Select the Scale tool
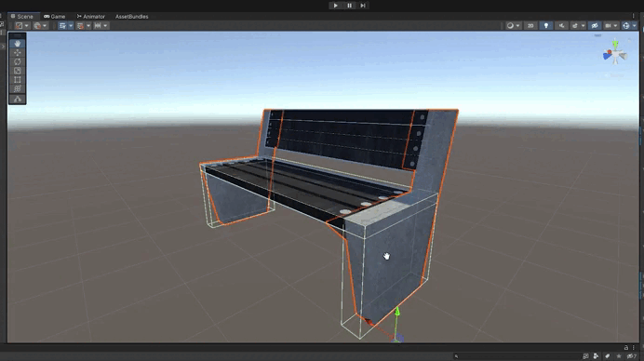This screenshot has width=644, height=361. click(x=18, y=71)
